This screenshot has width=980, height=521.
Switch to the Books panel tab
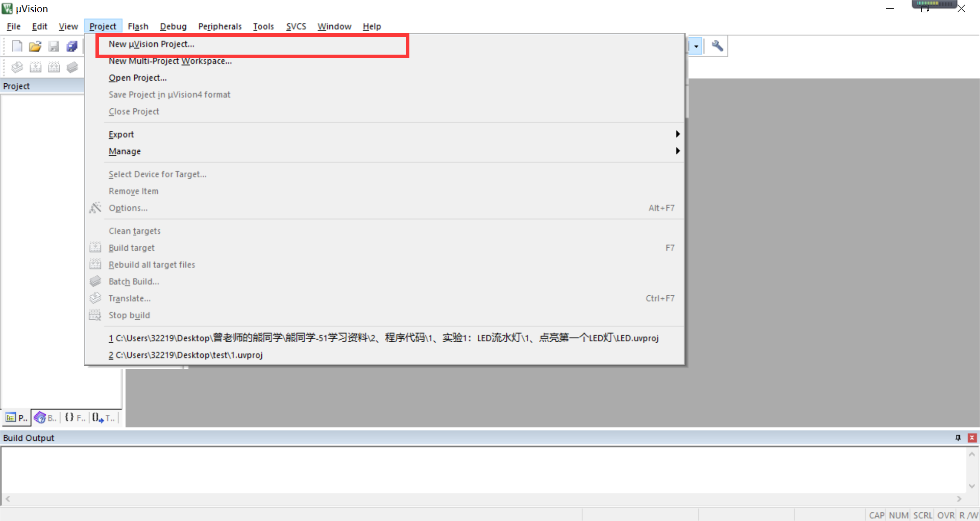click(x=45, y=417)
